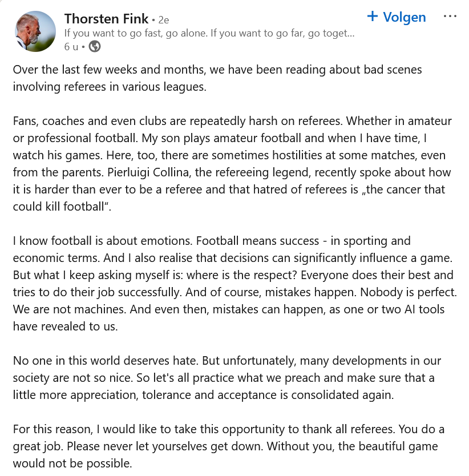Open the three-dots post options menu
Viewport: 469px width, 476px height.
pyautogui.click(x=450, y=17)
